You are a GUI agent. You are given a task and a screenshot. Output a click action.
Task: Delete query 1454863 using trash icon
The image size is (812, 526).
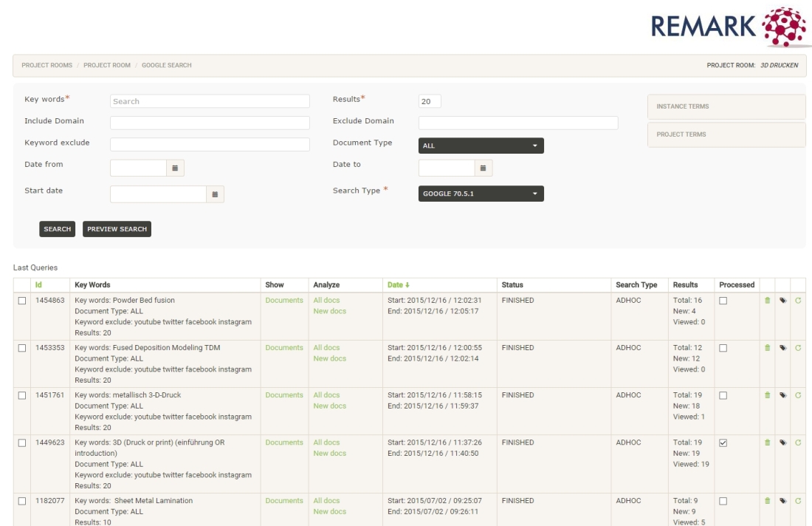(767, 301)
